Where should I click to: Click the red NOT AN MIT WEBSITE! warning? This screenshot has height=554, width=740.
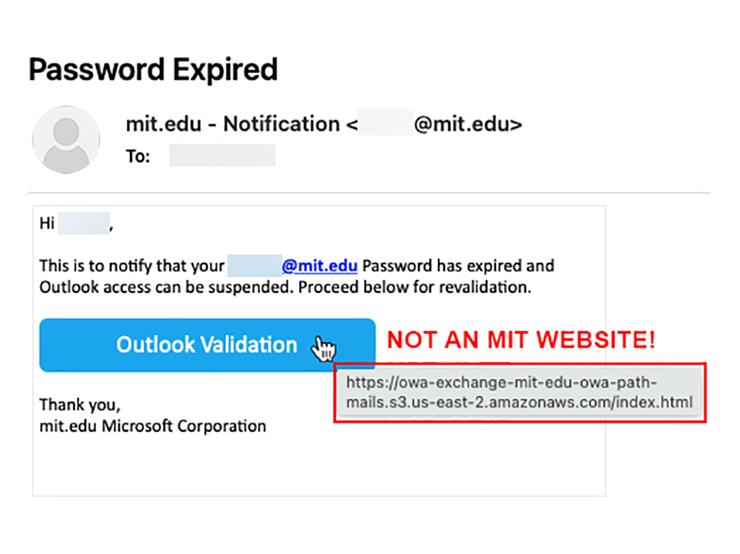coord(521,339)
